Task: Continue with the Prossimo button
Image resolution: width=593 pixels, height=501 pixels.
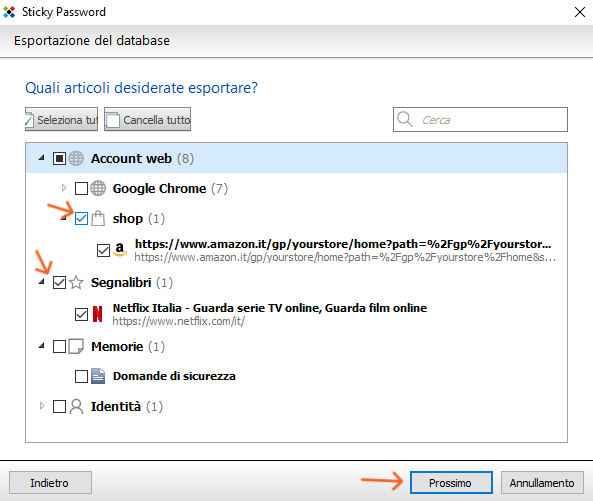Action: (451, 482)
